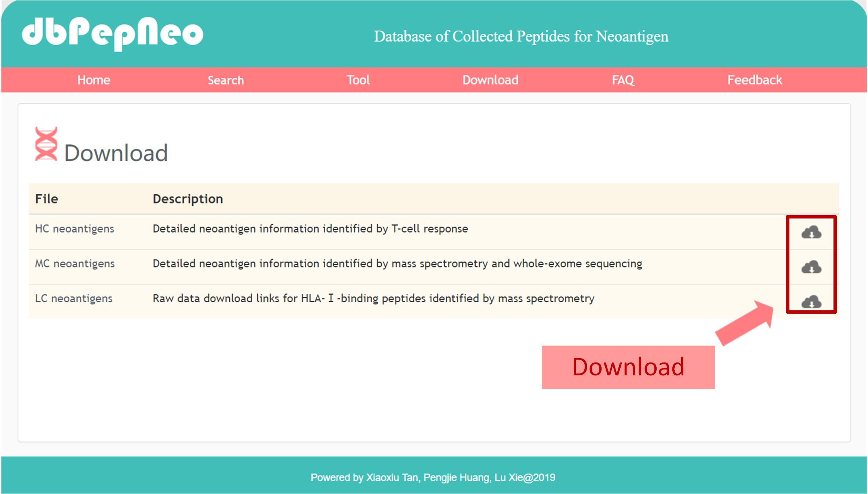868x494 pixels.
Task: Open the Search page from navigation
Action: (226, 80)
